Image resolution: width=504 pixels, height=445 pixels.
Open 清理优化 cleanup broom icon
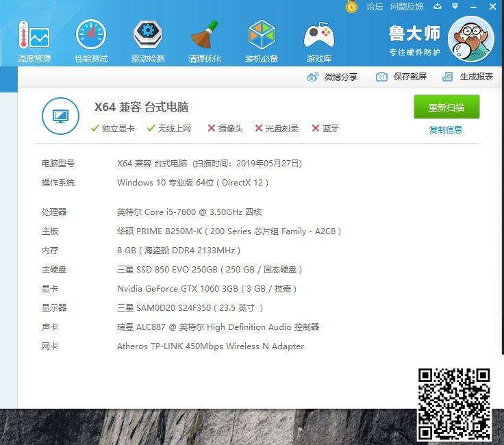coord(205,41)
